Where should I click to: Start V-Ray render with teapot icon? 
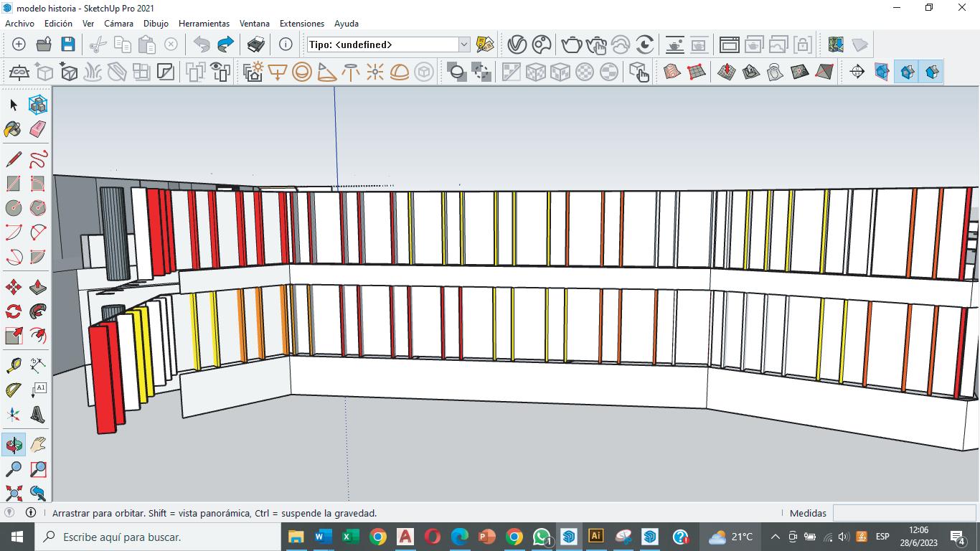[x=571, y=44]
